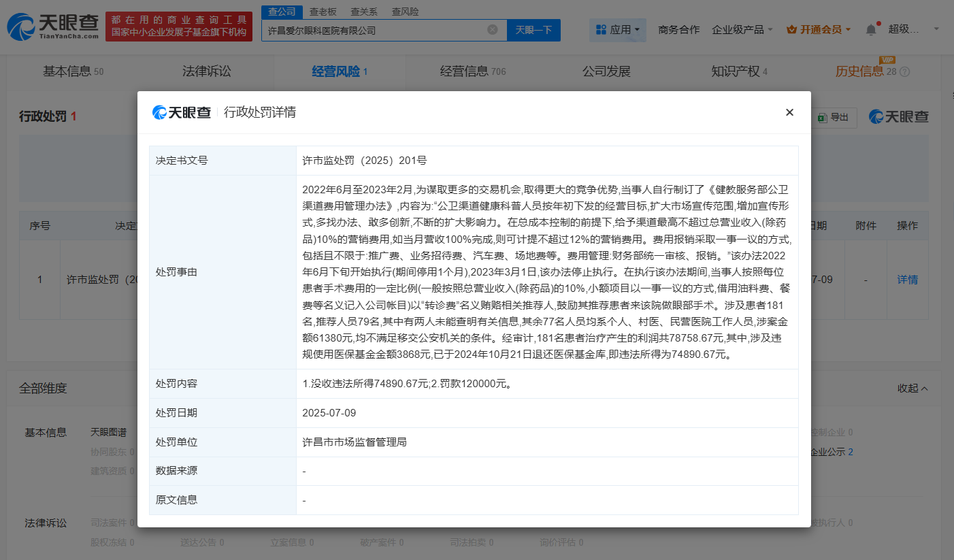Open the 详情 link in penalty row 1
The width and height of the screenshot is (954, 560).
pos(907,280)
